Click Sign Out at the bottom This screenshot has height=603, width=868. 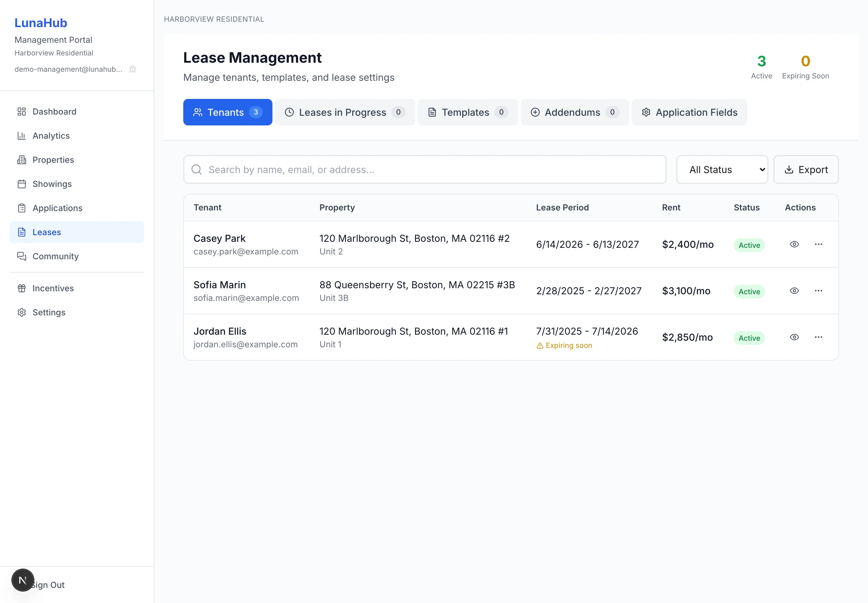pyautogui.click(x=48, y=585)
